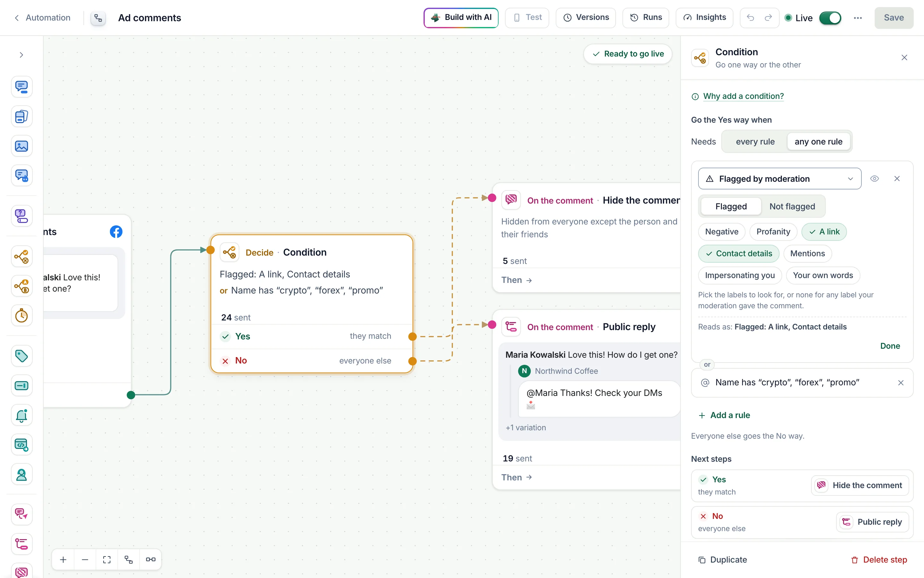Image resolution: width=924 pixels, height=578 pixels.
Task: Click the 'Delete step' button
Action: pos(879,560)
